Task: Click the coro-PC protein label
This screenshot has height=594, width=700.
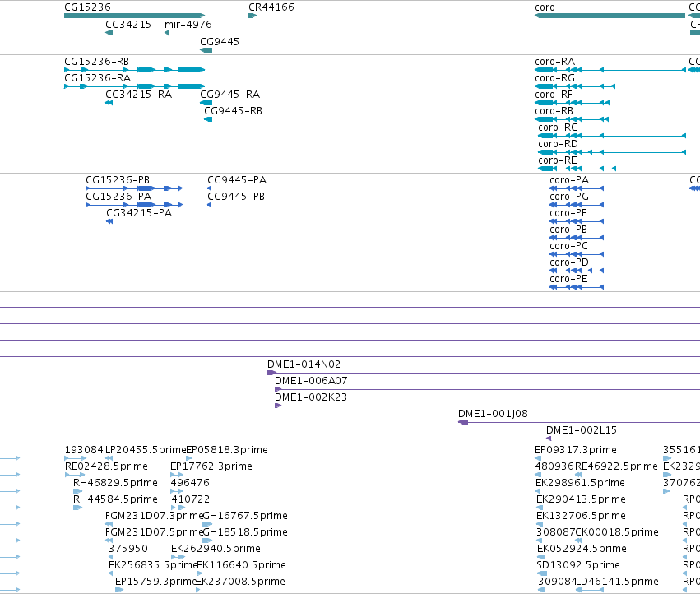Action: (568, 246)
